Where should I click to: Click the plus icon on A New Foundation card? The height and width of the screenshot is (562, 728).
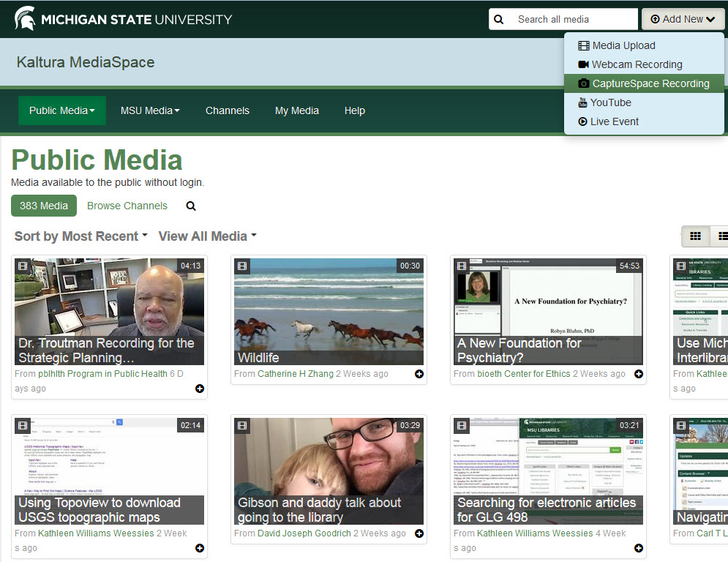pos(639,374)
